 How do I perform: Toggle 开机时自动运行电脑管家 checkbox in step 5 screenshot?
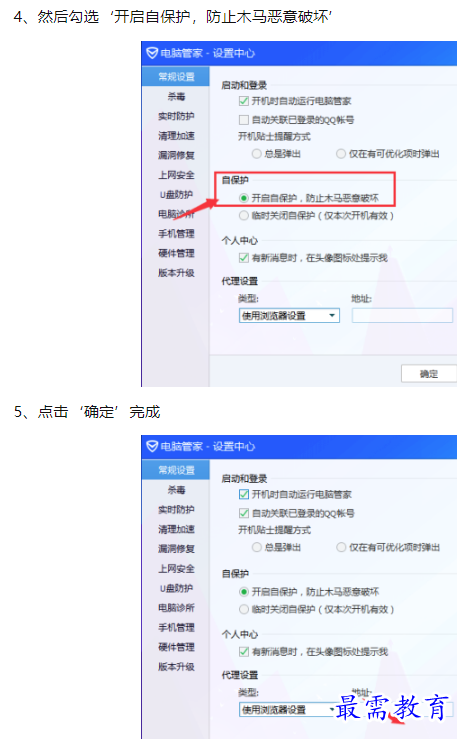(x=244, y=494)
